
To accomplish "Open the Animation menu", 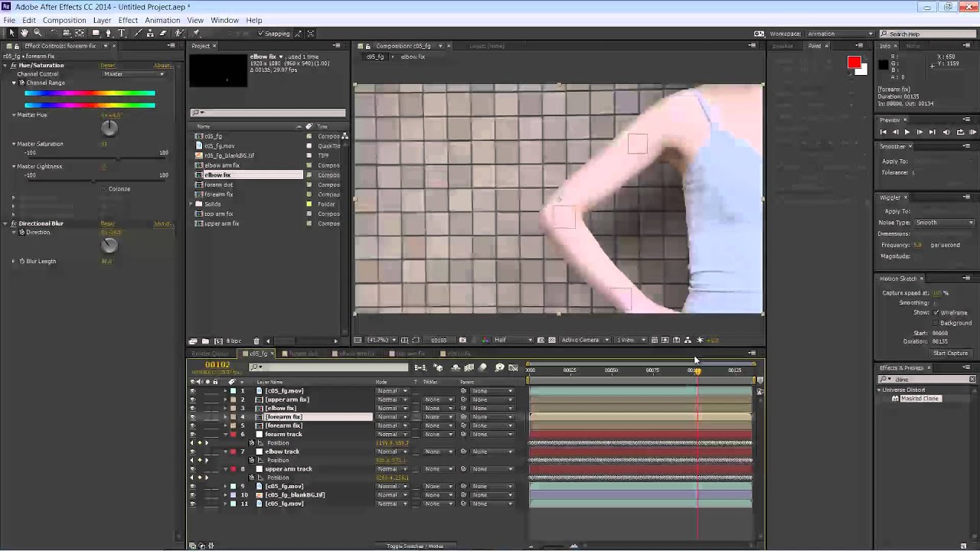I will [162, 20].
